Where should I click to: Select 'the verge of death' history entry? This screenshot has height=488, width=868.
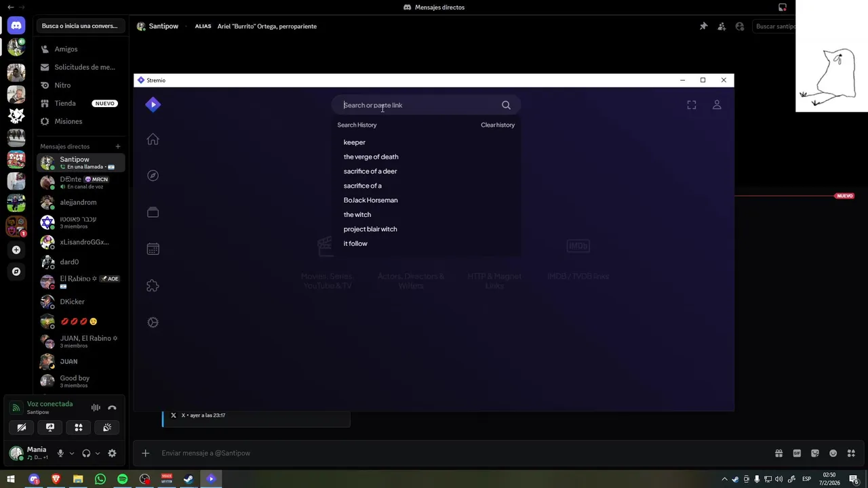[371, 157]
